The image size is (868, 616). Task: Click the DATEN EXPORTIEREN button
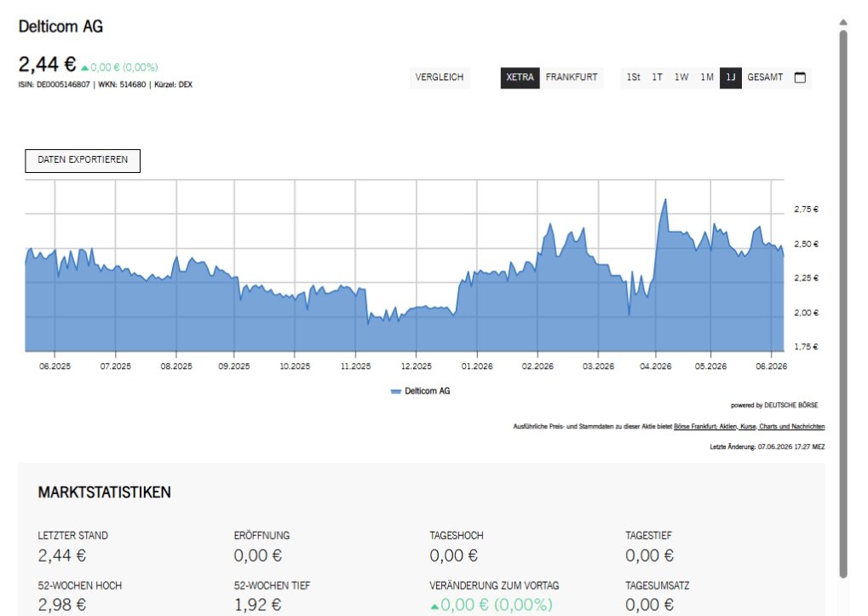click(83, 160)
